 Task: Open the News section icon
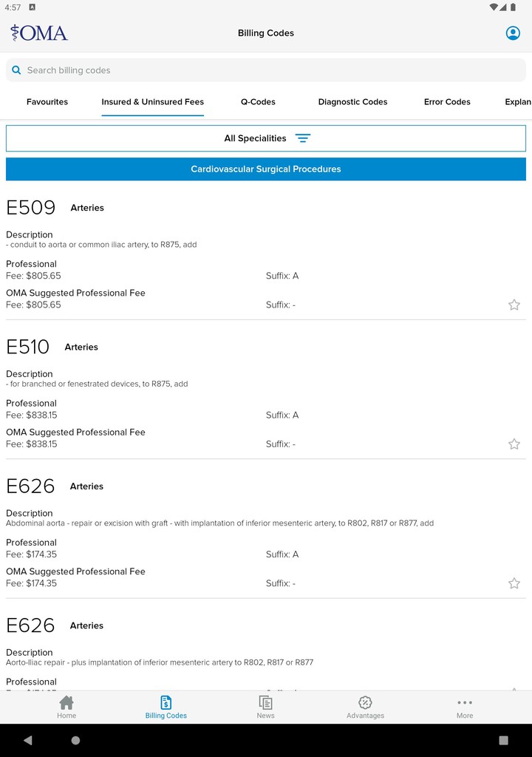(x=265, y=702)
